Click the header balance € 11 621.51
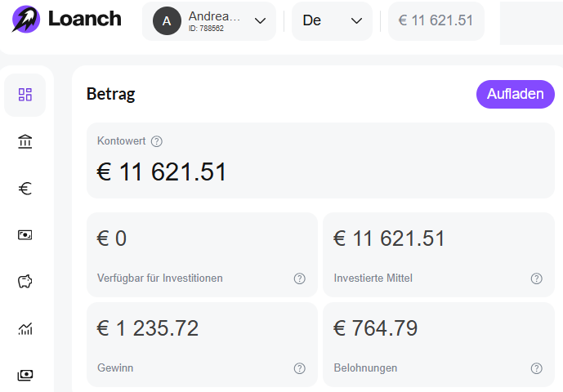The width and height of the screenshot is (563, 392). (x=436, y=21)
